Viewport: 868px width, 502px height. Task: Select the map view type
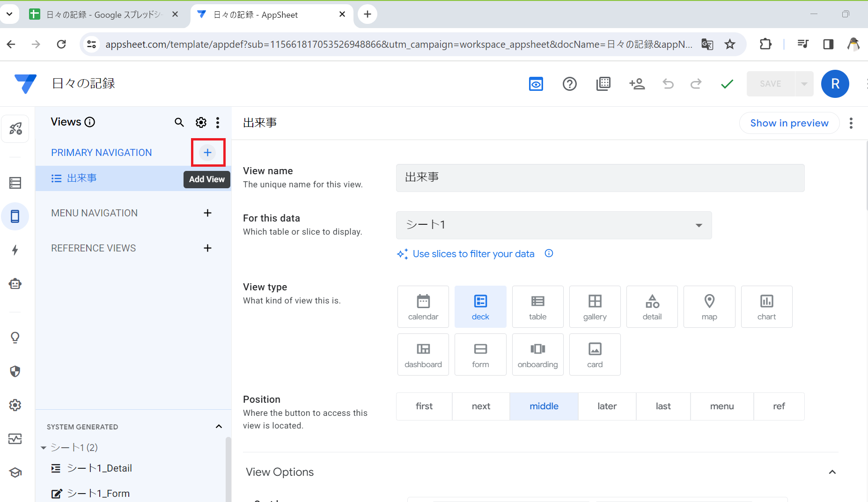click(x=709, y=307)
